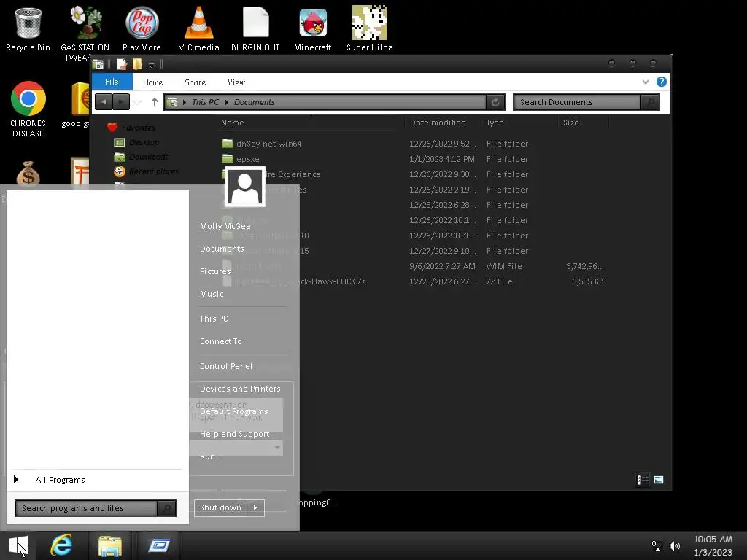Select Desktop under Favorites
747x560 pixels.
tap(136, 142)
